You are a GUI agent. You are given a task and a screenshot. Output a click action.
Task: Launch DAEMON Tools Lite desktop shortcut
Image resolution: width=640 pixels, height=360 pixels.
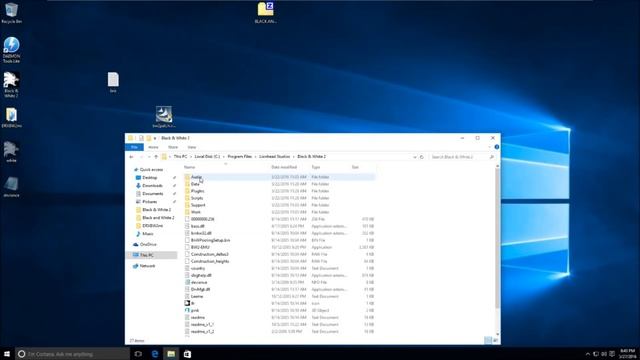pos(11,50)
